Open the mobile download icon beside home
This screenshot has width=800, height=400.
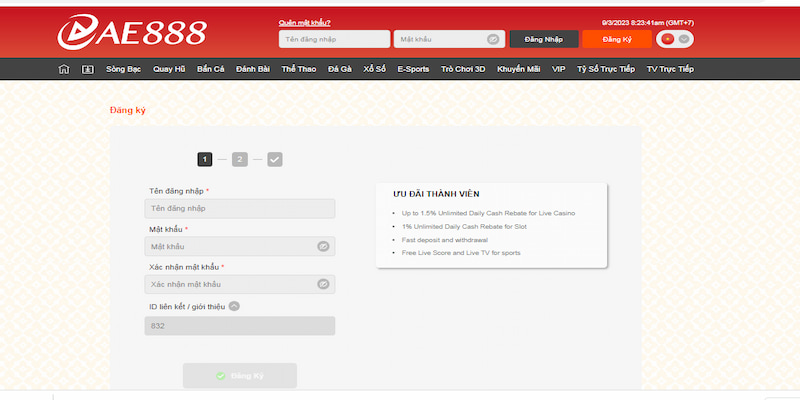pos(88,69)
